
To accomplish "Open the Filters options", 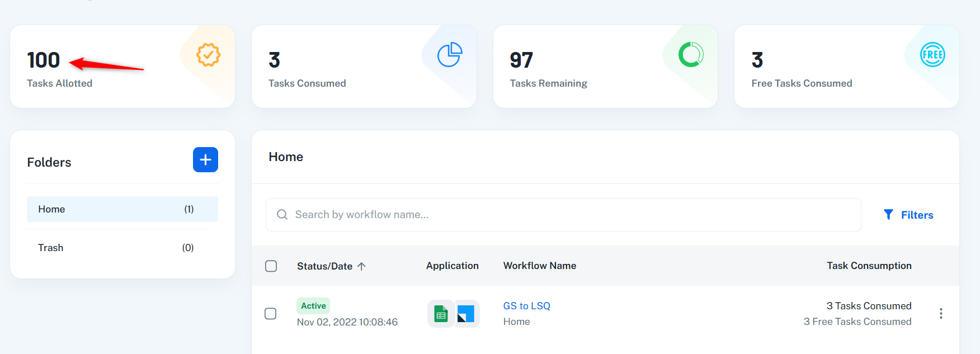I will (908, 215).
